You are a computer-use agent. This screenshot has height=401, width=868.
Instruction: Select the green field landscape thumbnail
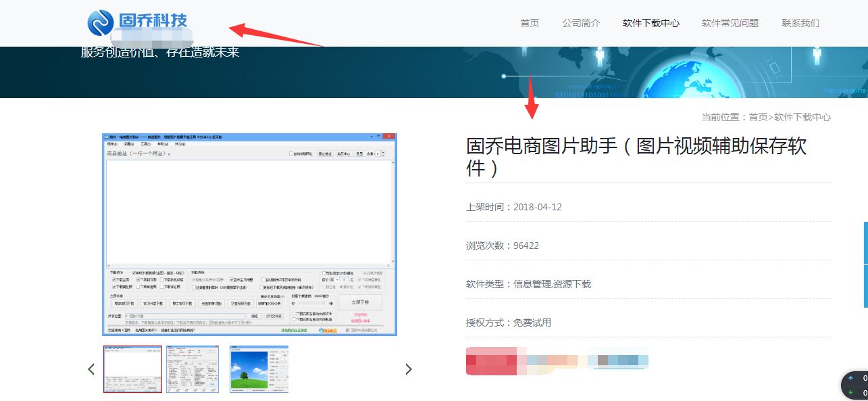pos(259,369)
